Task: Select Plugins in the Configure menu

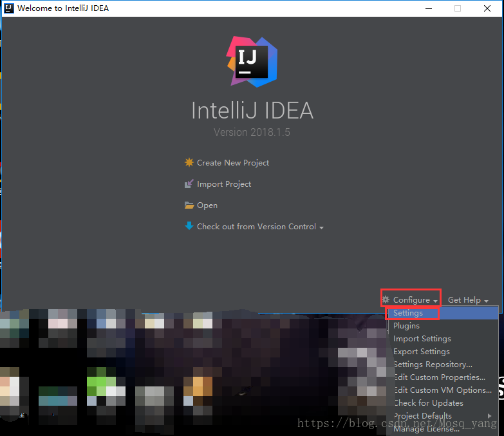Action: click(443, 326)
